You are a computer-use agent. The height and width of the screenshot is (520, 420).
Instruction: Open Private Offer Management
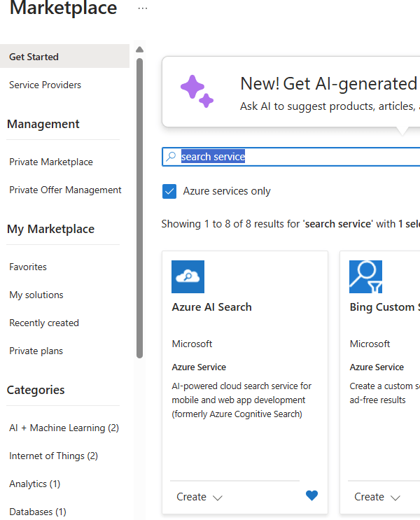click(65, 190)
